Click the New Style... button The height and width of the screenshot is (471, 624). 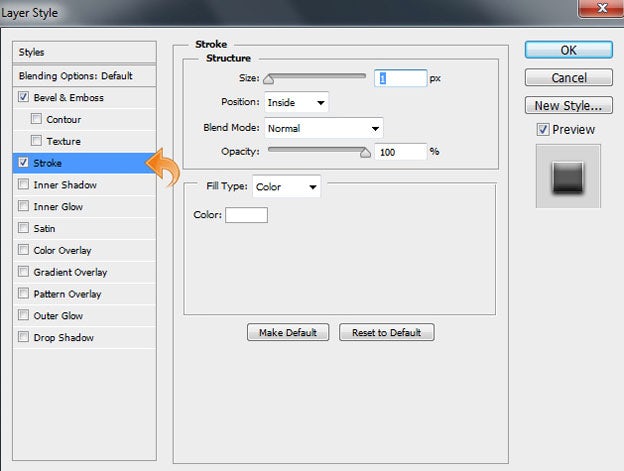569,105
